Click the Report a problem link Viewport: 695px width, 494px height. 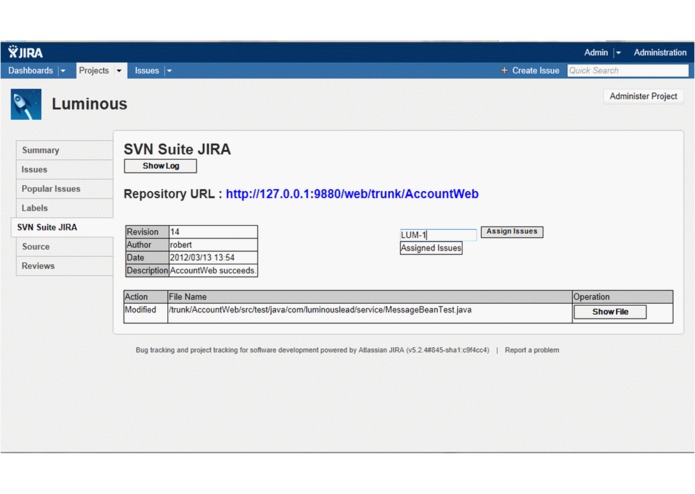(x=532, y=350)
